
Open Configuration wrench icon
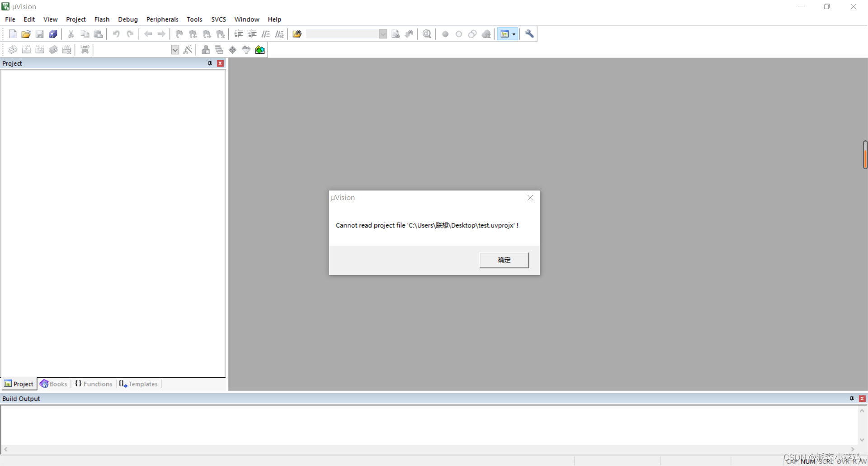(529, 34)
